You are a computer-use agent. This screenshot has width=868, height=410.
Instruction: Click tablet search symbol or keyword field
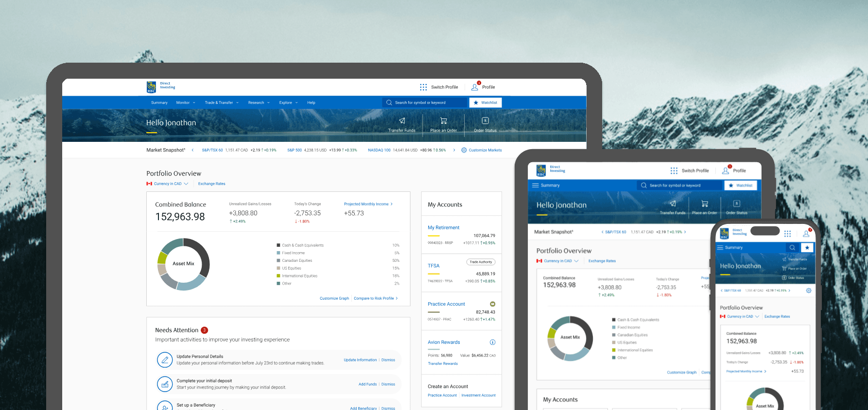tap(679, 185)
